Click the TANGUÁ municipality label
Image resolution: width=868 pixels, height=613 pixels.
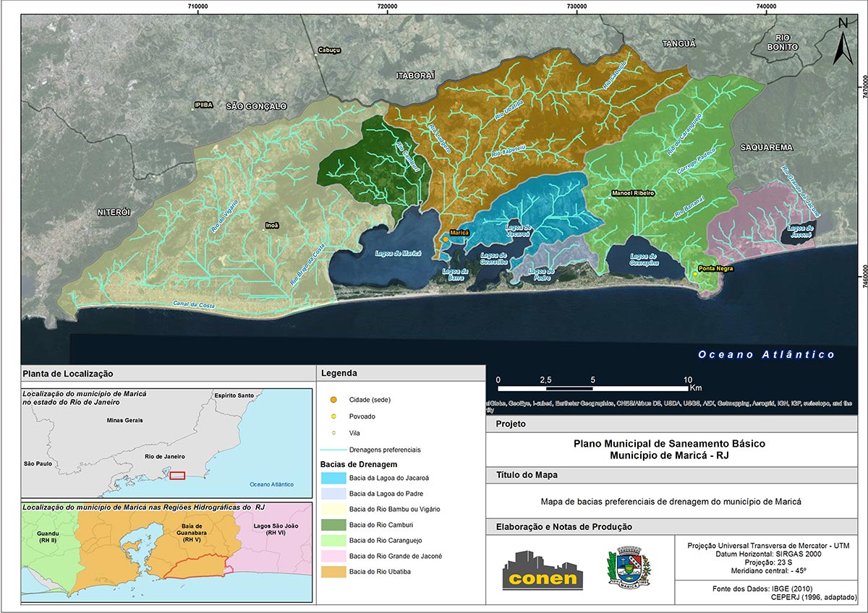(x=678, y=43)
